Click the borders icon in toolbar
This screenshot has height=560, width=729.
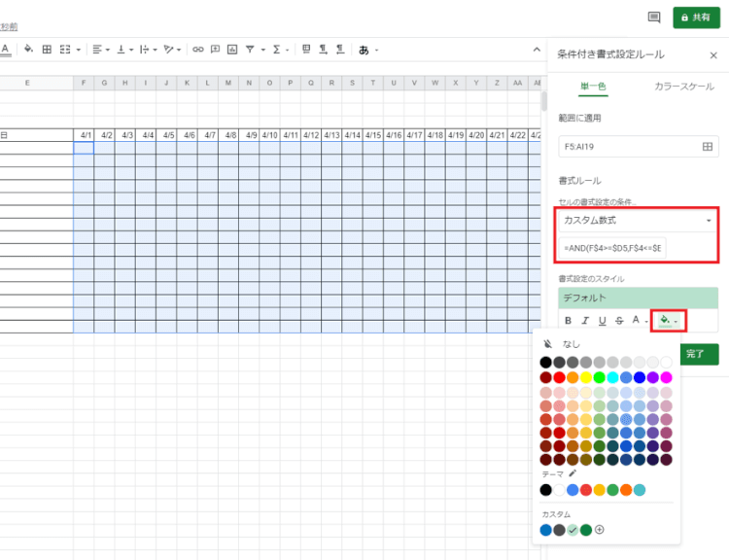(x=47, y=49)
